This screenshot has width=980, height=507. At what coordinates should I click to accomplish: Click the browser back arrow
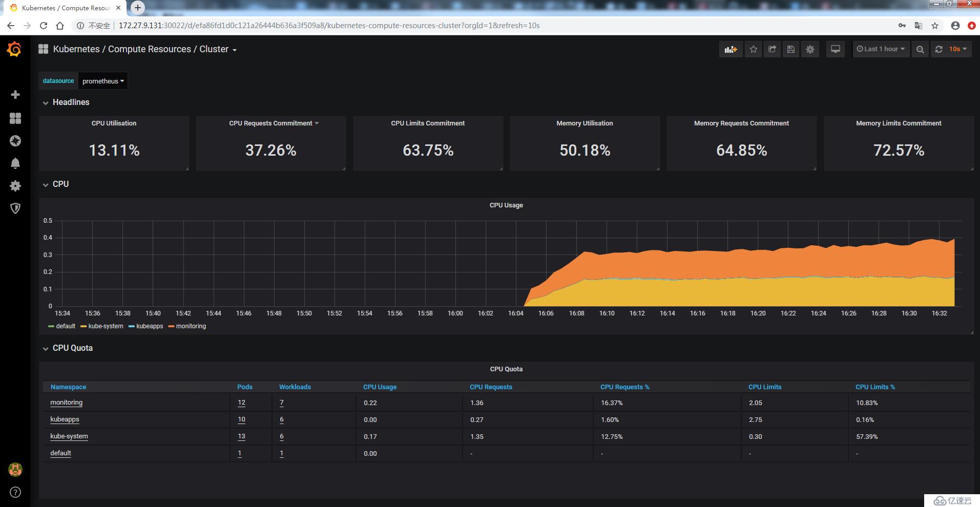point(11,26)
